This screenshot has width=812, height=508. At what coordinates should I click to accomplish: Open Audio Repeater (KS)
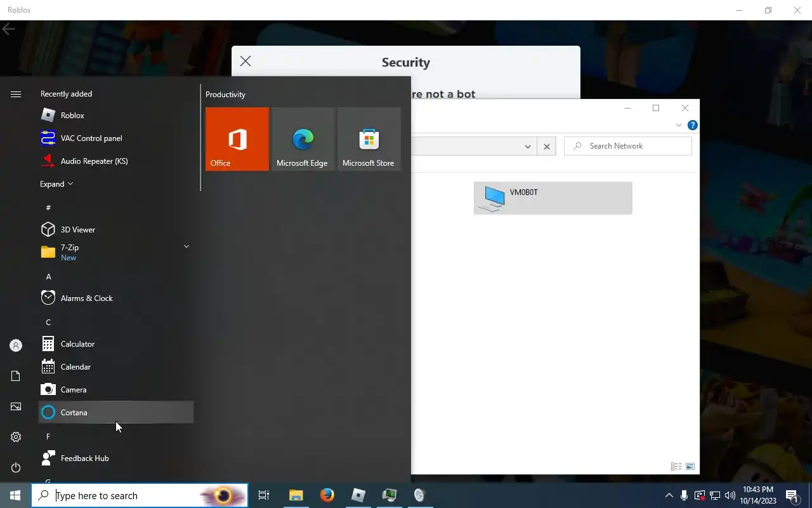point(116,161)
